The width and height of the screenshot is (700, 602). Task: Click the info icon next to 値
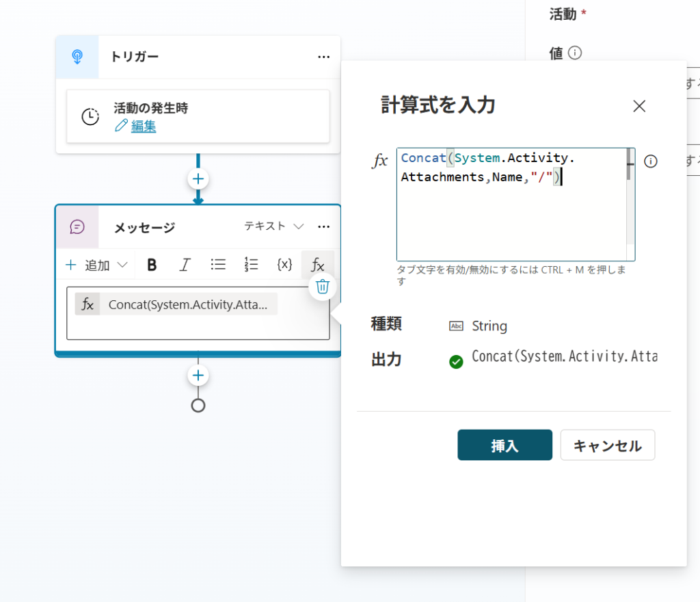pos(575,53)
